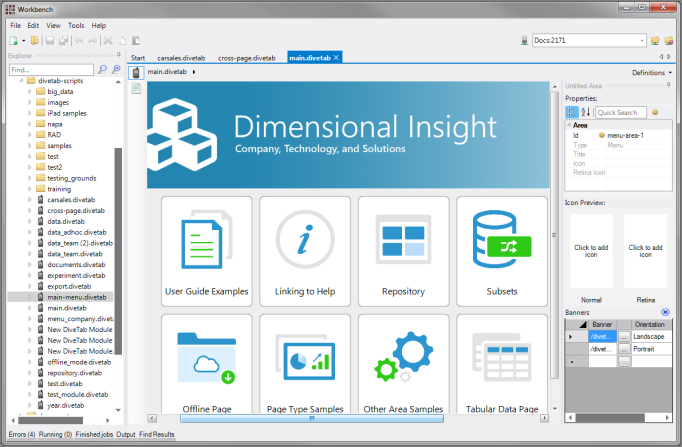This screenshot has width=682, height=447.
Task: Open the Subsets tile
Action: click(x=502, y=251)
